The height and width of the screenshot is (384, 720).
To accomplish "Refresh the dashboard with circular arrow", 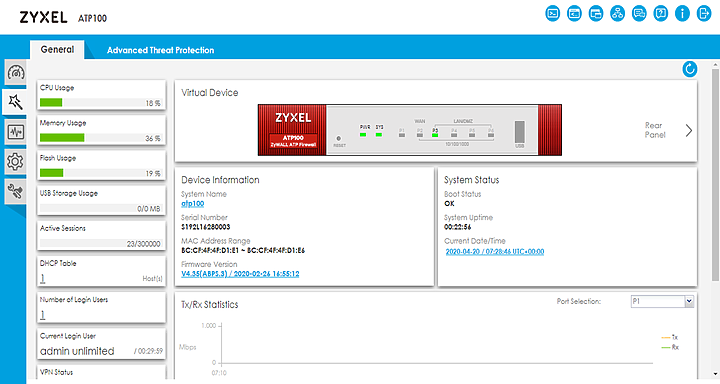I will [689, 69].
